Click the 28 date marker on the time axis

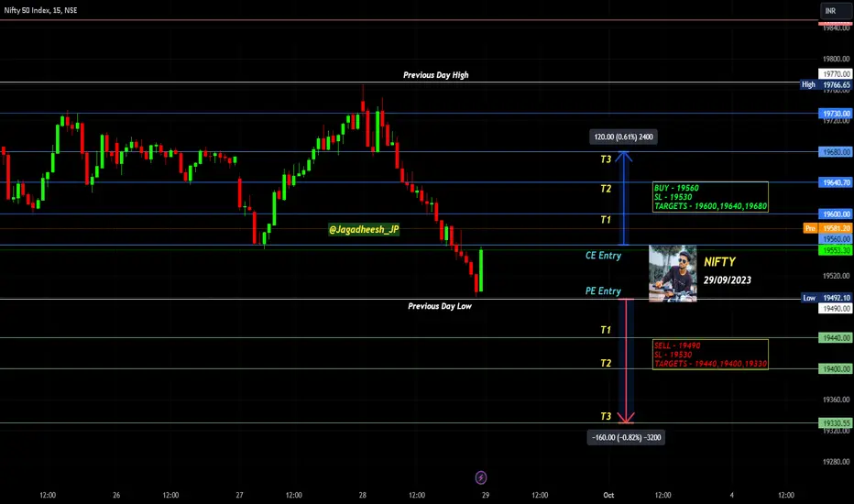[x=362, y=495]
